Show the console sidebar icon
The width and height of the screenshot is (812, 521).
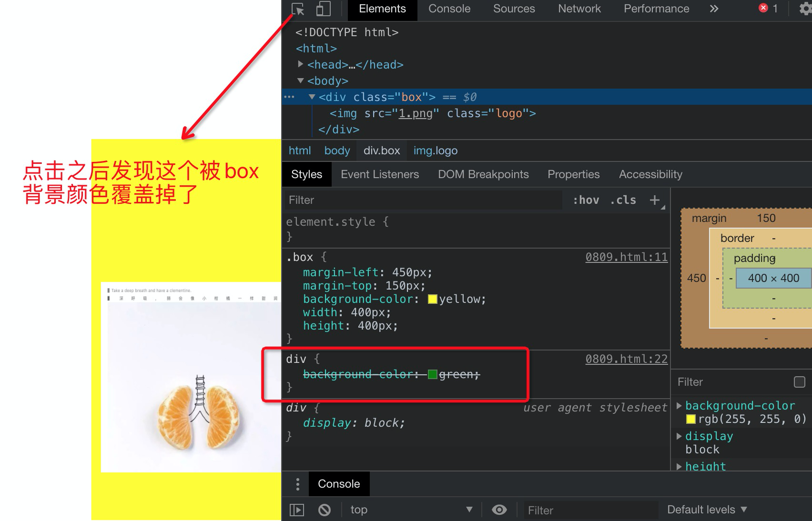(x=297, y=510)
